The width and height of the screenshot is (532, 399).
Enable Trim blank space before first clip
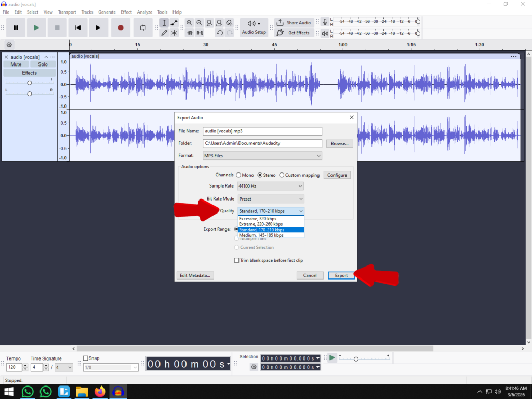[x=237, y=260]
